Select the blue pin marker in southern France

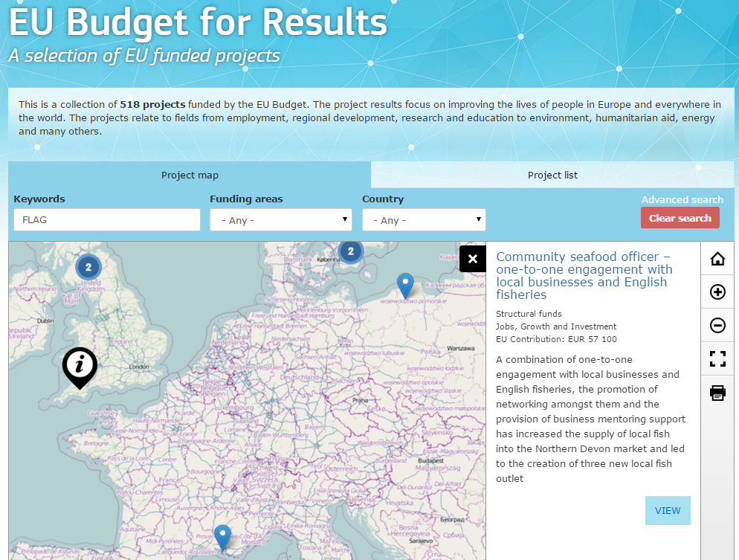click(222, 538)
